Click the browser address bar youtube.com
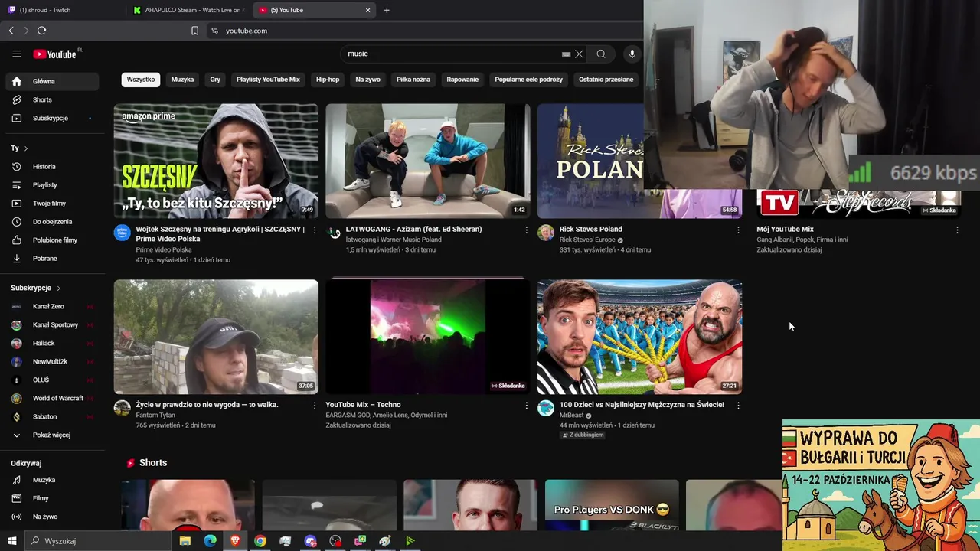 click(247, 31)
